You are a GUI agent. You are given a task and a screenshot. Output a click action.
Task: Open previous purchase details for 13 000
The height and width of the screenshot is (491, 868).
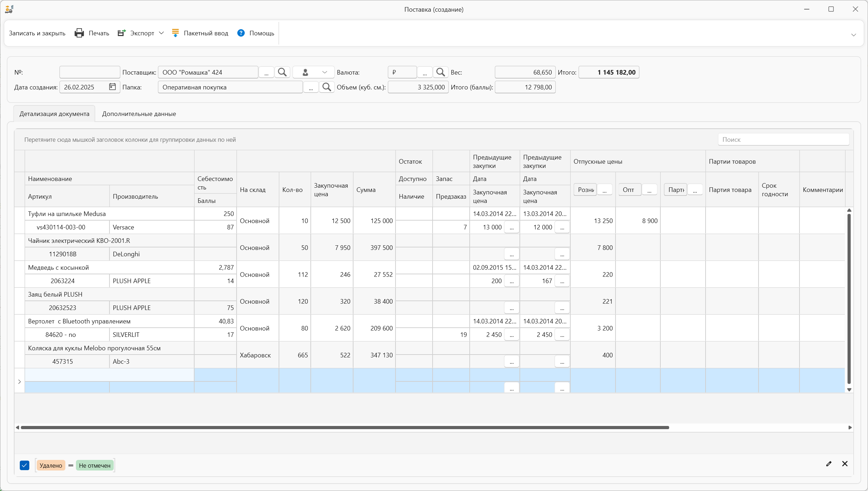click(x=512, y=227)
